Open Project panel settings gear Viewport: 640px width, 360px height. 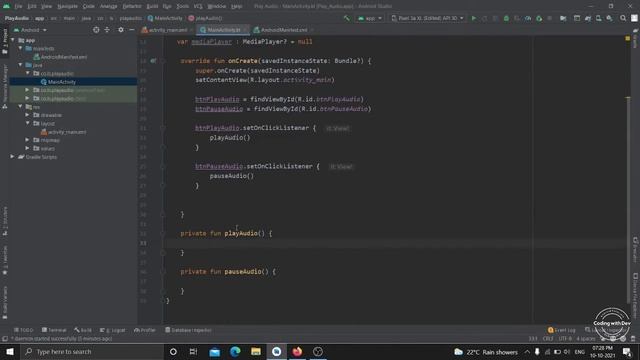coord(120,30)
